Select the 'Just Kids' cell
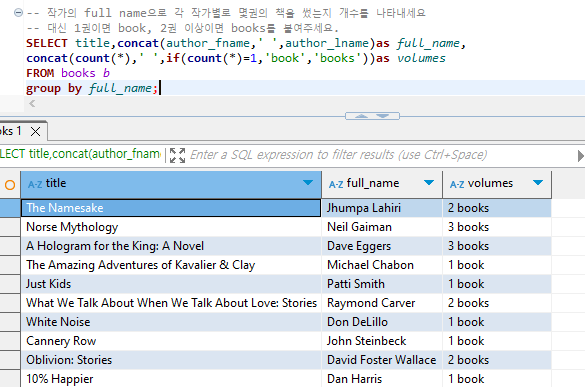The width and height of the screenshot is (585, 387). 171,284
